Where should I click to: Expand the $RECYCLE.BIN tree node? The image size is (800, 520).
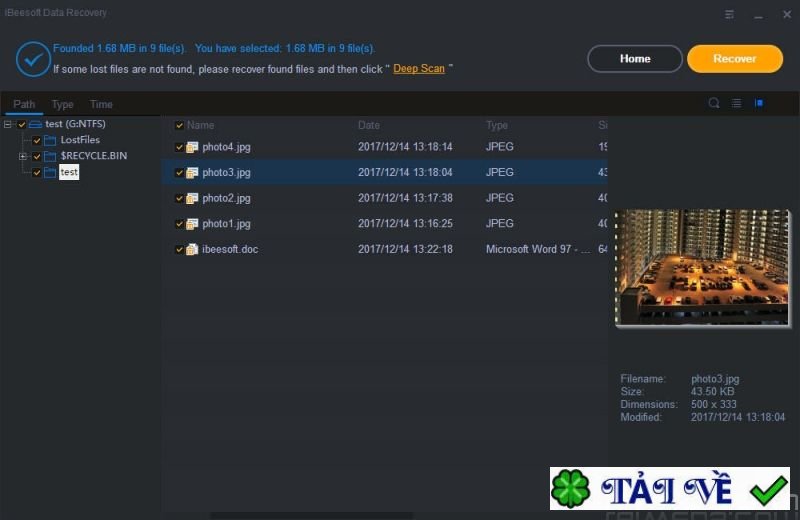[x=22, y=156]
